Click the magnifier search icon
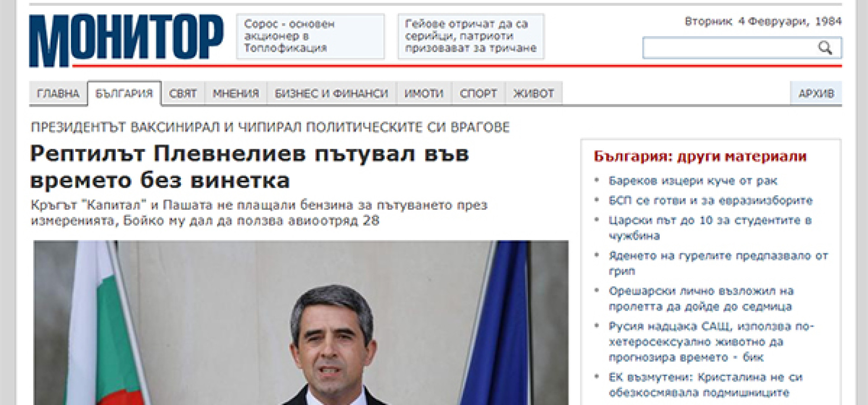This screenshot has width=868, height=405. tap(825, 48)
